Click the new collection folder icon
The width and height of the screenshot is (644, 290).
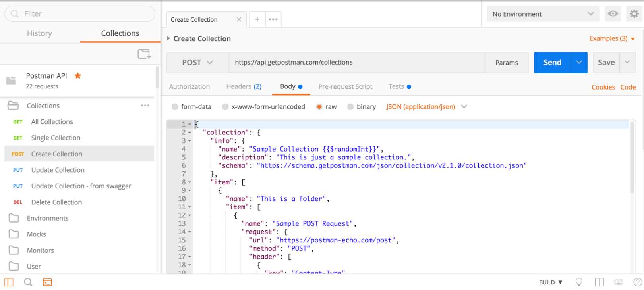point(144,54)
